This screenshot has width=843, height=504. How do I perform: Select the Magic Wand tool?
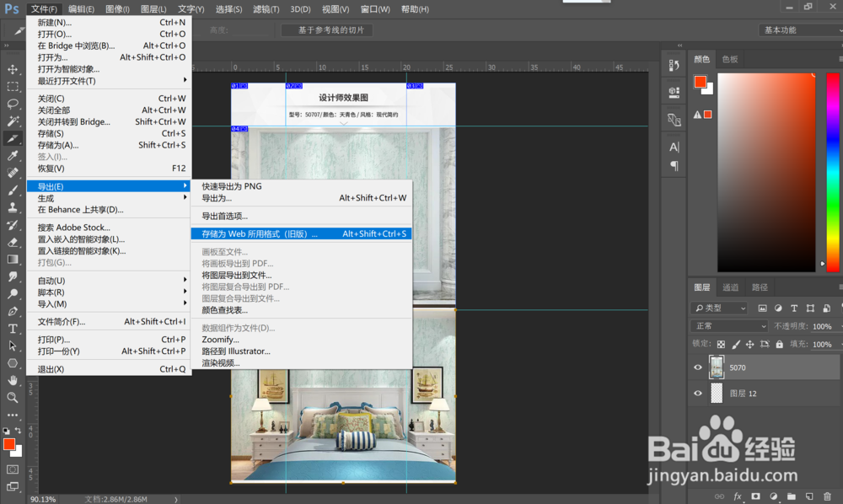13,121
